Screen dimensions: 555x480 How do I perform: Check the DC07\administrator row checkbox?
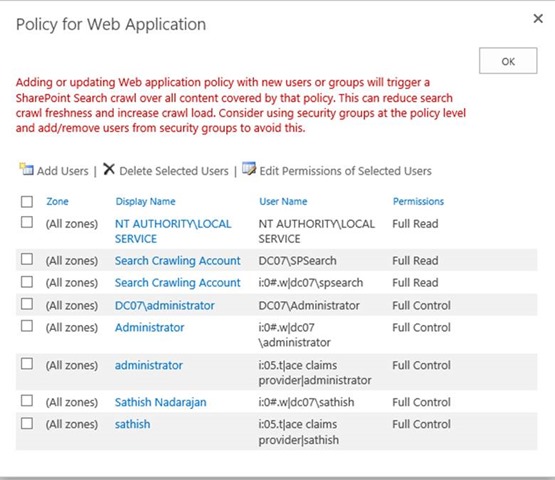[x=27, y=304]
